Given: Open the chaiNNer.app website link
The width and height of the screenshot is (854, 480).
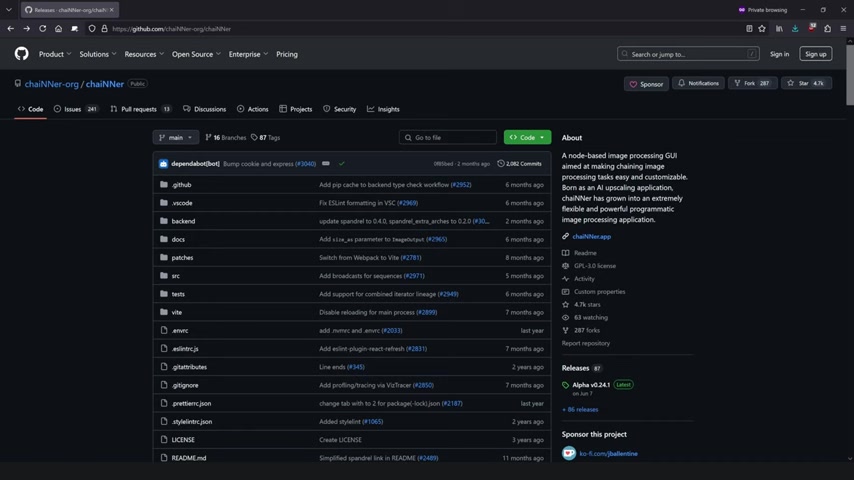Looking at the screenshot, I should pos(591,237).
